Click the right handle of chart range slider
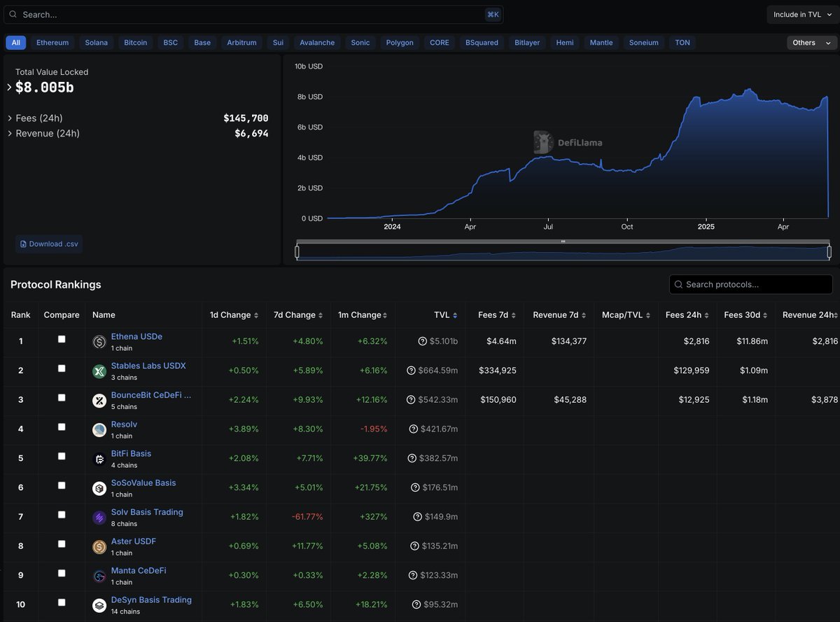The height and width of the screenshot is (622, 840). (x=829, y=251)
